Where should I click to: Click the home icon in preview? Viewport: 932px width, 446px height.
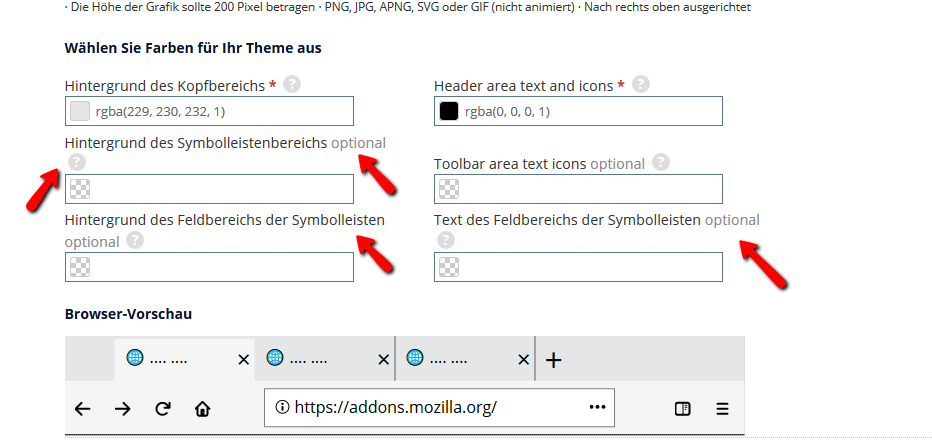tap(203, 409)
